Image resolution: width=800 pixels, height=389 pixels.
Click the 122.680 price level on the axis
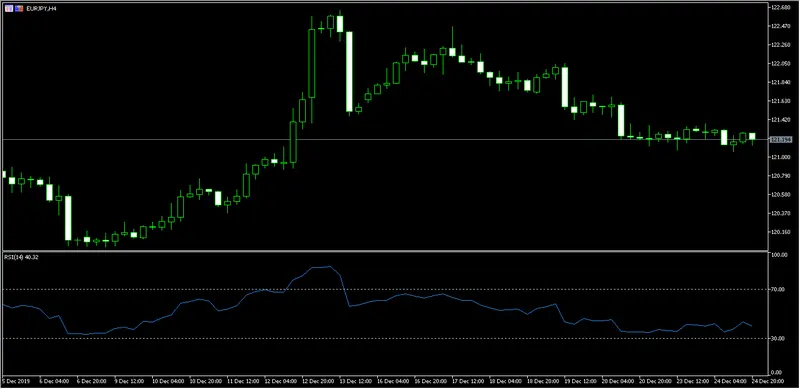pyautogui.click(x=779, y=7)
